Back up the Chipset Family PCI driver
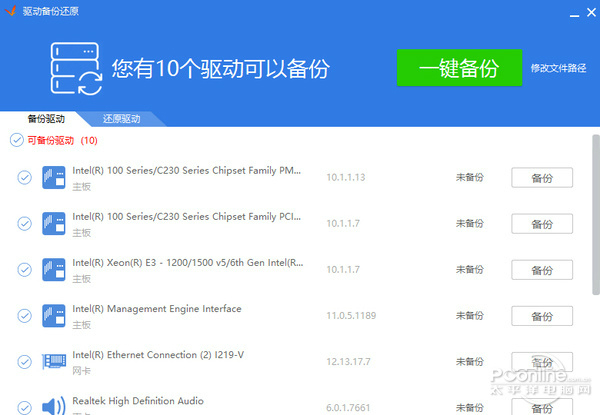The width and height of the screenshot is (600, 415). [542, 224]
